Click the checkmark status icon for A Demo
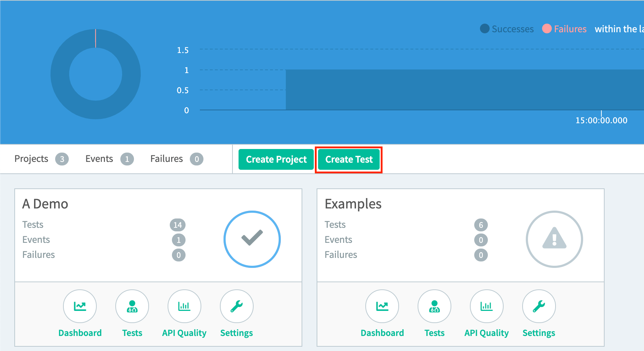This screenshot has width=644, height=351. 252,239
